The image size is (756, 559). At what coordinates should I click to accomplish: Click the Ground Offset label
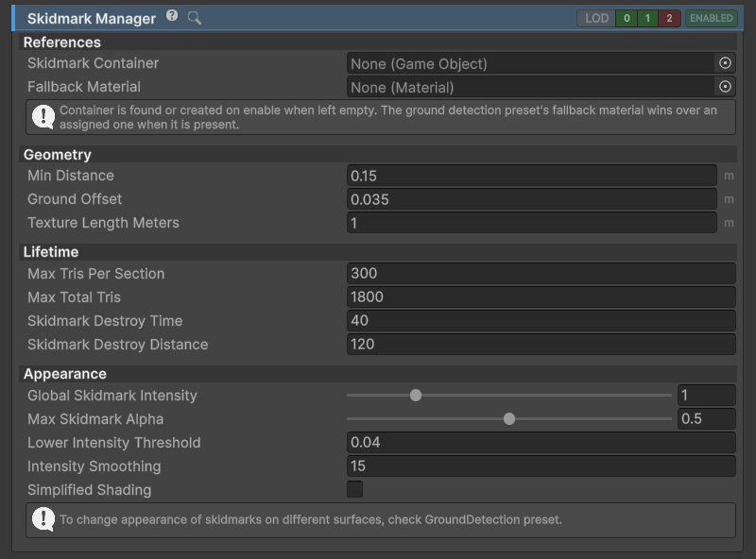75,199
